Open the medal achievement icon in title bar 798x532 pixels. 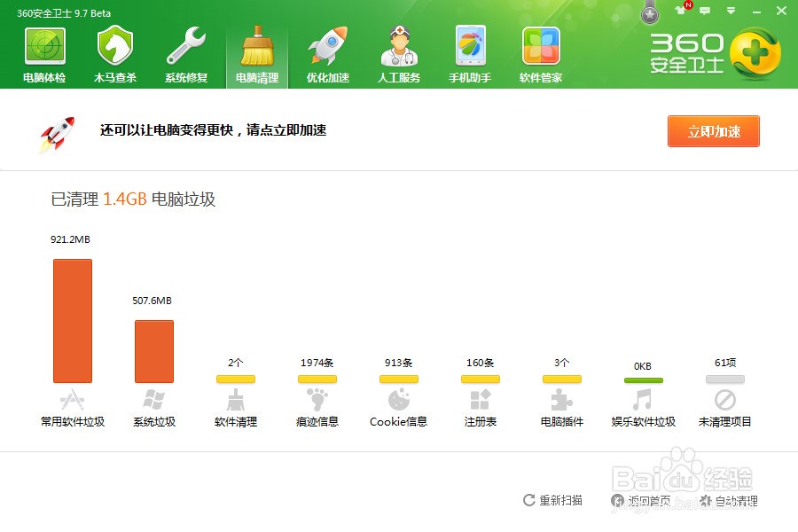pos(650,13)
